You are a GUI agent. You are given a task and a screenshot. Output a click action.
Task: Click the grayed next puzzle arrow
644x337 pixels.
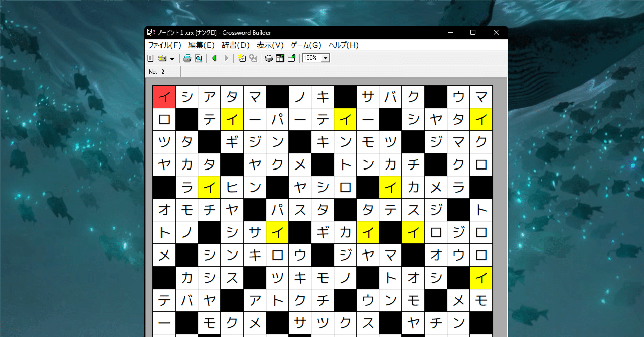tap(225, 58)
